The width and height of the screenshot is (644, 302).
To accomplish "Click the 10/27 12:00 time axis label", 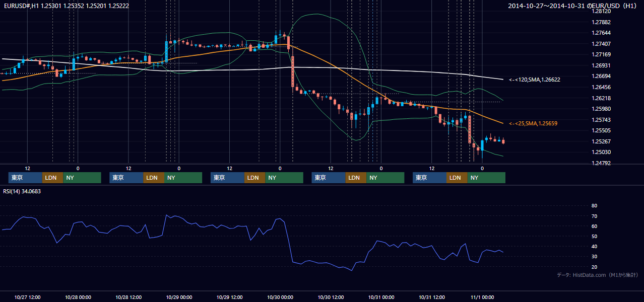I will [x=27, y=297].
